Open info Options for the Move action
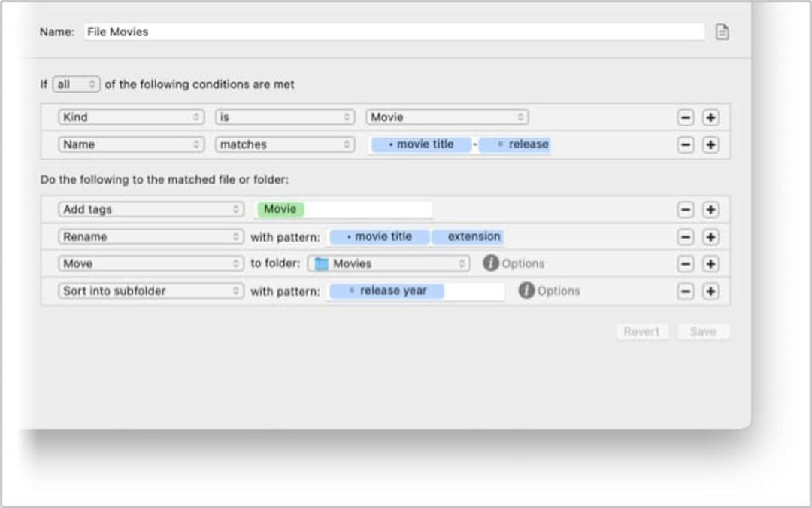 [514, 263]
